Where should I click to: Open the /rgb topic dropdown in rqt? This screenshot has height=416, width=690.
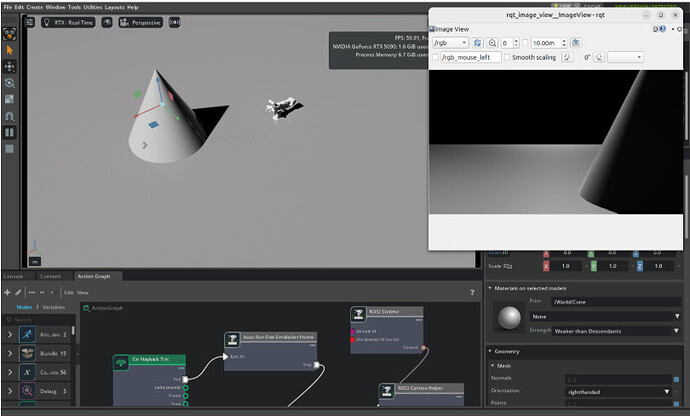[450, 43]
